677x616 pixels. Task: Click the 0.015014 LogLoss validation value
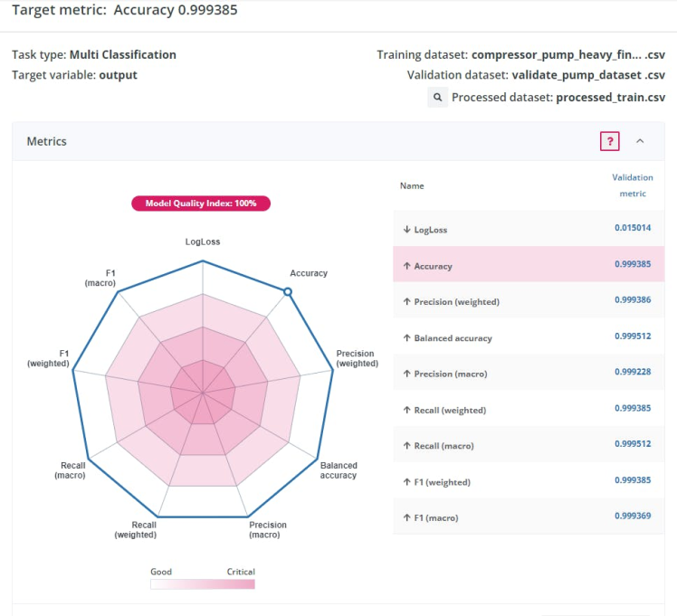coord(632,229)
